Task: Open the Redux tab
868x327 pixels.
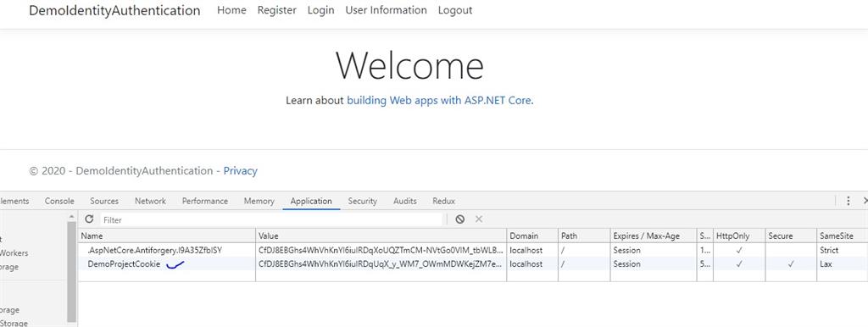Action: point(443,201)
